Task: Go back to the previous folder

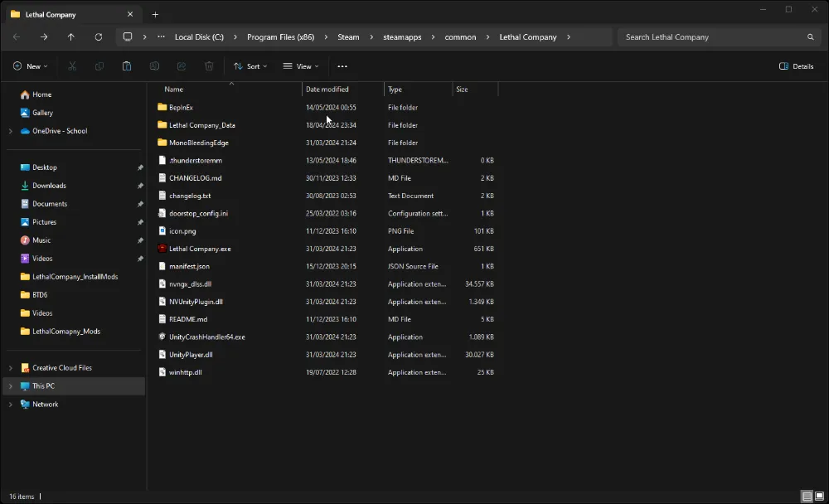Action: point(16,36)
